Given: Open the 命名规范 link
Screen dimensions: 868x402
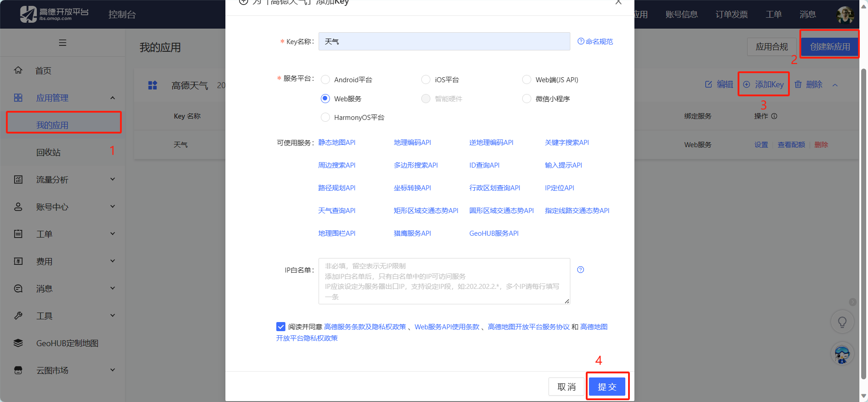Looking at the screenshot, I should 595,41.
